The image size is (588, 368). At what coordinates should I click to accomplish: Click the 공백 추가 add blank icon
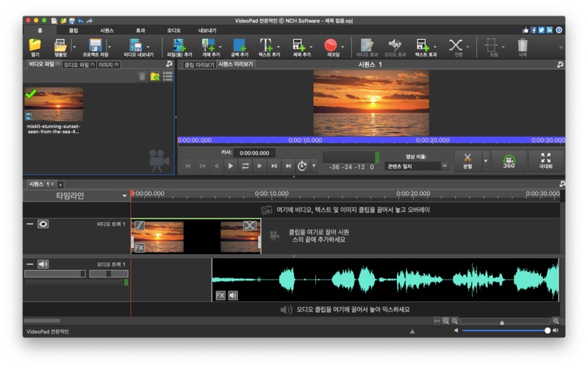pos(240,45)
